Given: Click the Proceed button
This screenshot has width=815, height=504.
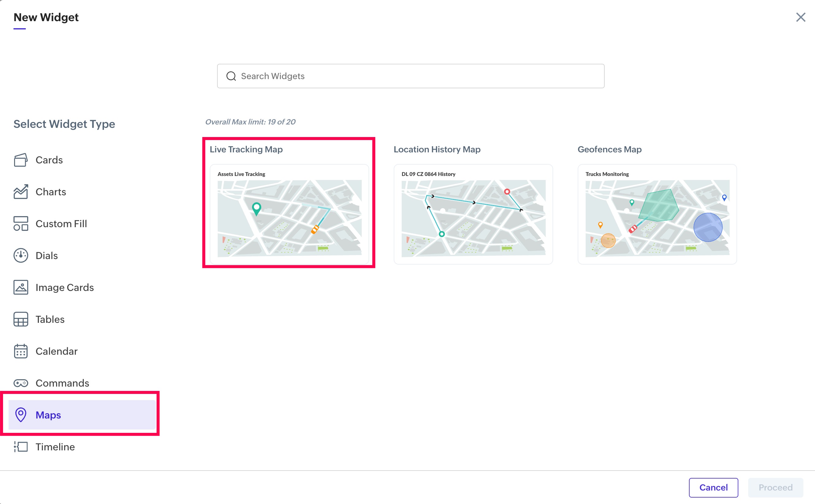Looking at the screenshot, I should click(775, 487).
